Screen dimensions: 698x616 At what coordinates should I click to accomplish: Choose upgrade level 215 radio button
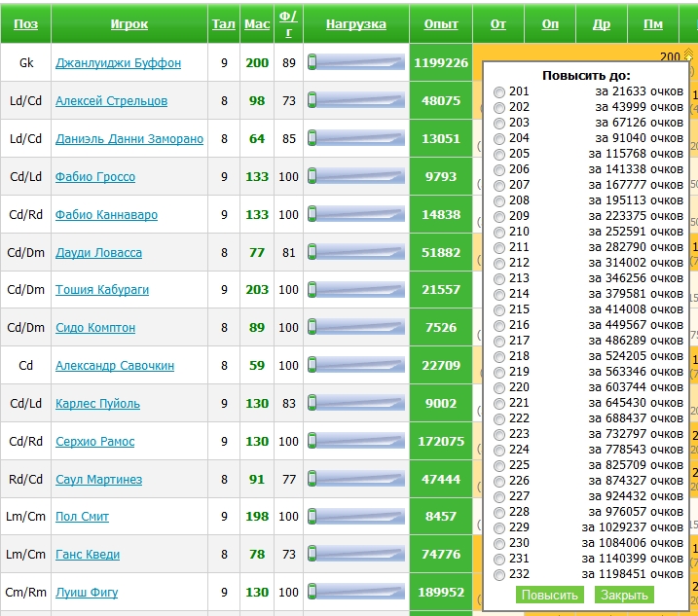(499, 309)
